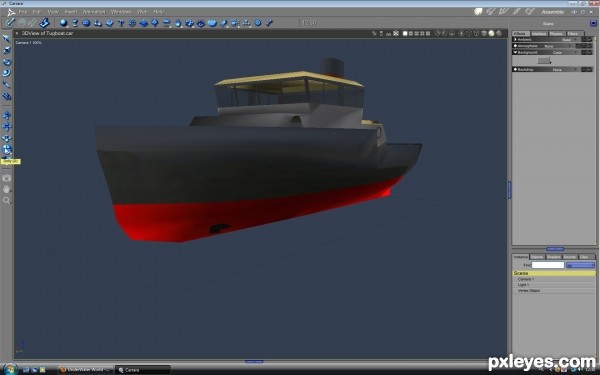Click the blue square icon beside Scene title

tap(593, 24)
